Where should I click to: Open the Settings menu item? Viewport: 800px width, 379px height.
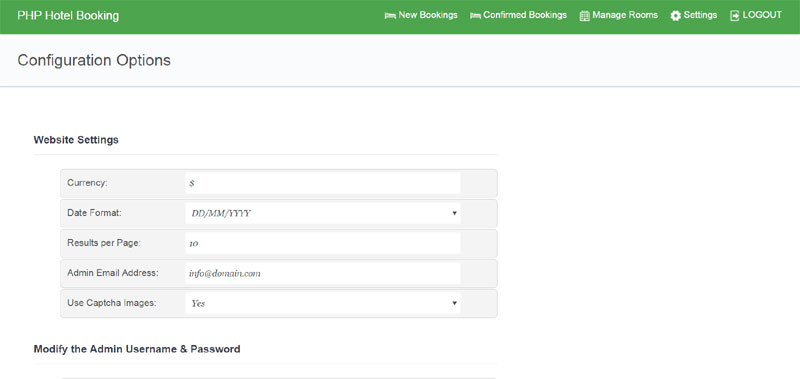(700, 15)
